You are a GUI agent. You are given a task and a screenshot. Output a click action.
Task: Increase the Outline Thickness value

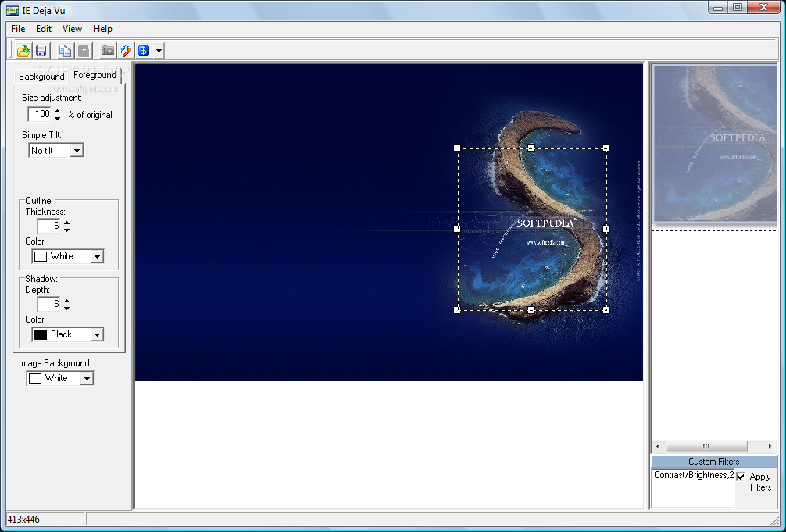pos(66,222)
